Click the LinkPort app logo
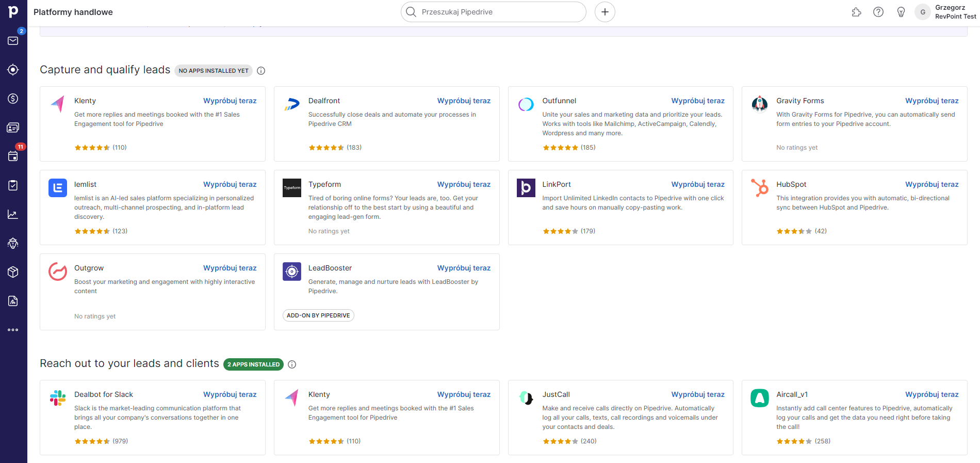980x463 pixels. point(526,188)
